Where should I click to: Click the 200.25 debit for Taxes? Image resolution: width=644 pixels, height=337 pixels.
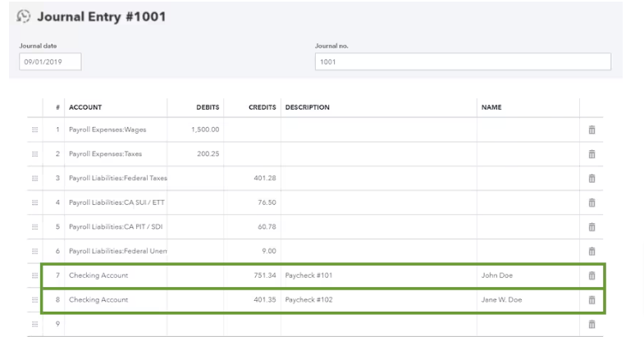197,154
